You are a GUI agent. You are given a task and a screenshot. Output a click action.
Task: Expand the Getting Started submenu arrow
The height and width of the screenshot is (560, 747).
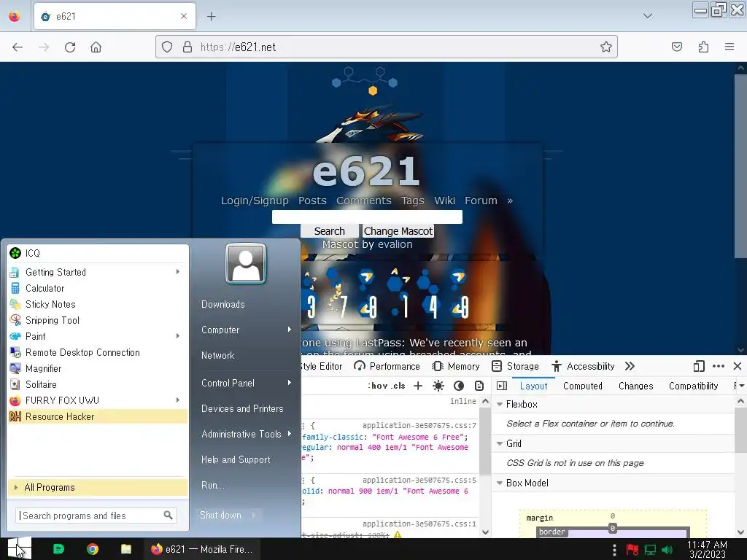pyautogui.click(x=178, y=272)
